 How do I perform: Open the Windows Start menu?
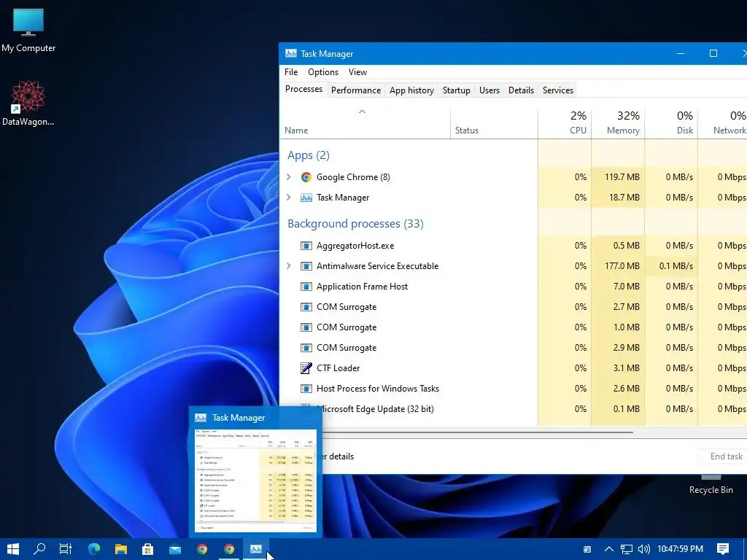click(x=13, y=549)
